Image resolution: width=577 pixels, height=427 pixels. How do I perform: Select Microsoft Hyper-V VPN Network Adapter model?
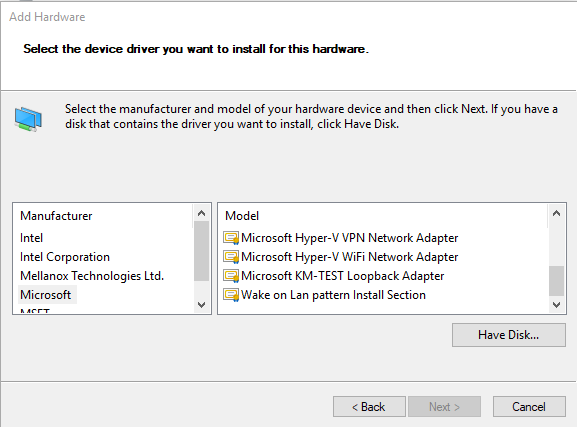pyautogui.click(x=350, y=238)
